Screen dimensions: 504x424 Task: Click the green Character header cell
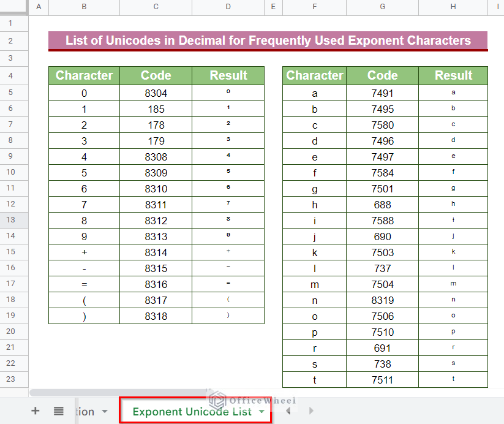(x=84, y=75)
